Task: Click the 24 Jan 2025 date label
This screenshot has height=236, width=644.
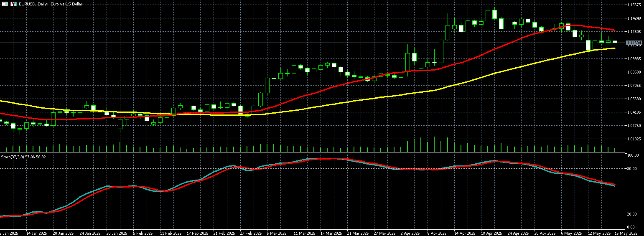Action: (x=90, y=233)
